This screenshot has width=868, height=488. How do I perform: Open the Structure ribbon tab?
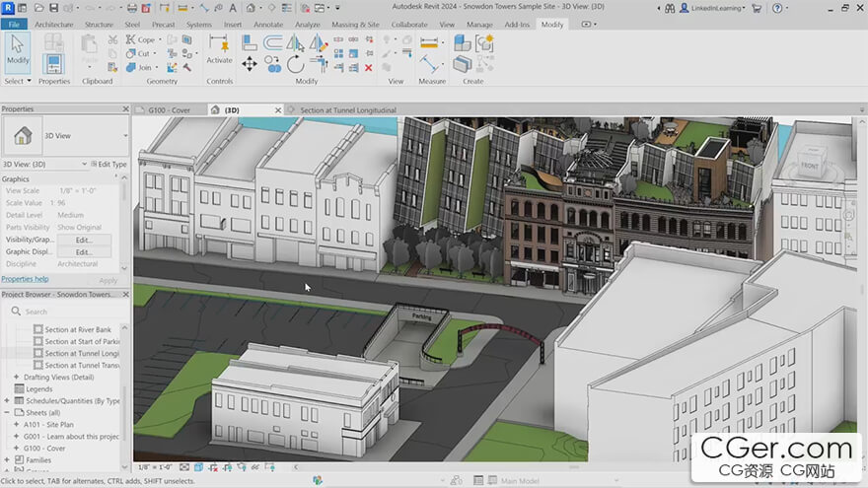pos(99,25)
